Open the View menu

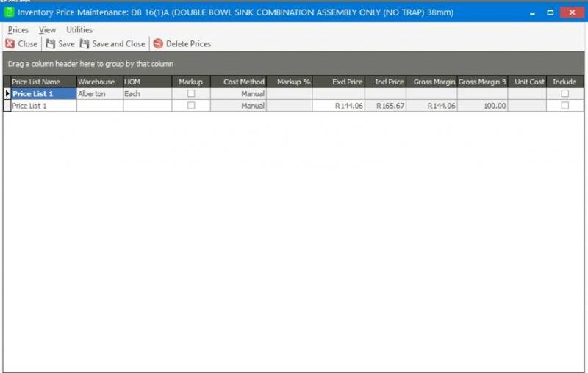47,30
